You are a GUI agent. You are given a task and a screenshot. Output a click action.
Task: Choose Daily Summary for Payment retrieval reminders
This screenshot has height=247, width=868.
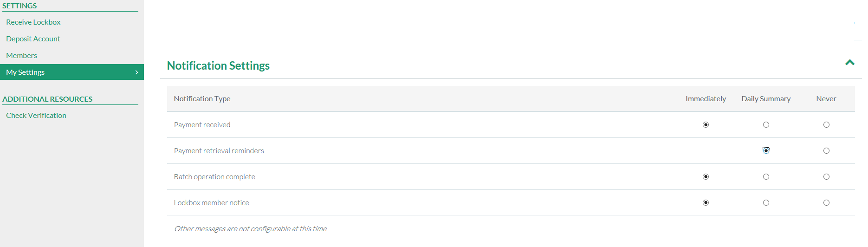[766, 151]
